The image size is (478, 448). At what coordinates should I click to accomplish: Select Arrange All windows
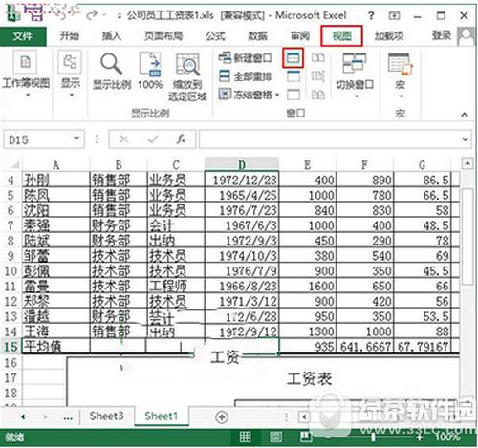[x=246, y=76]
